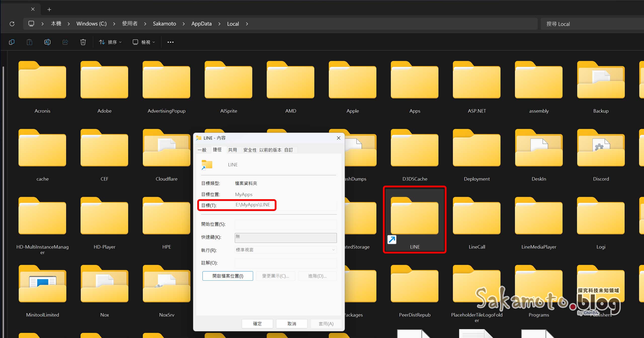Image resolution: width=644 pixels, height=338 pixels.
Task: Select the ASP.NET folder
Action: tap(477, 87)
